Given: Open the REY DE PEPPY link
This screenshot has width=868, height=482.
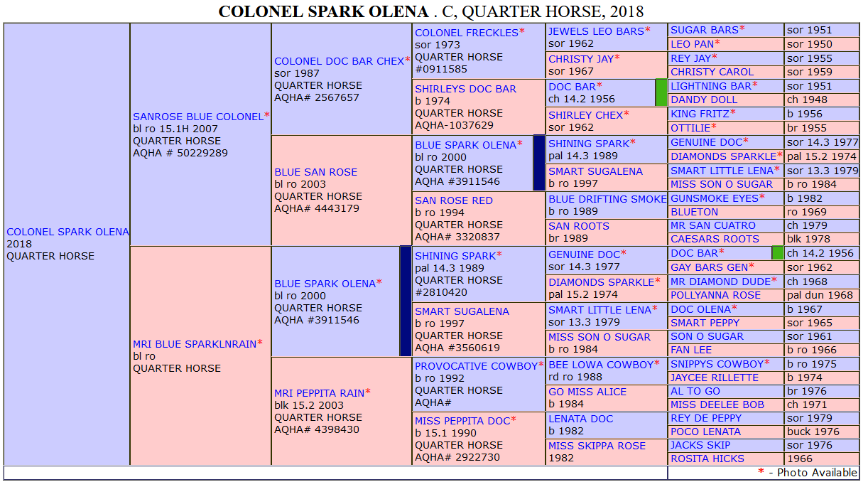Looking at the screenshot, I should click(x=706, y=418).
